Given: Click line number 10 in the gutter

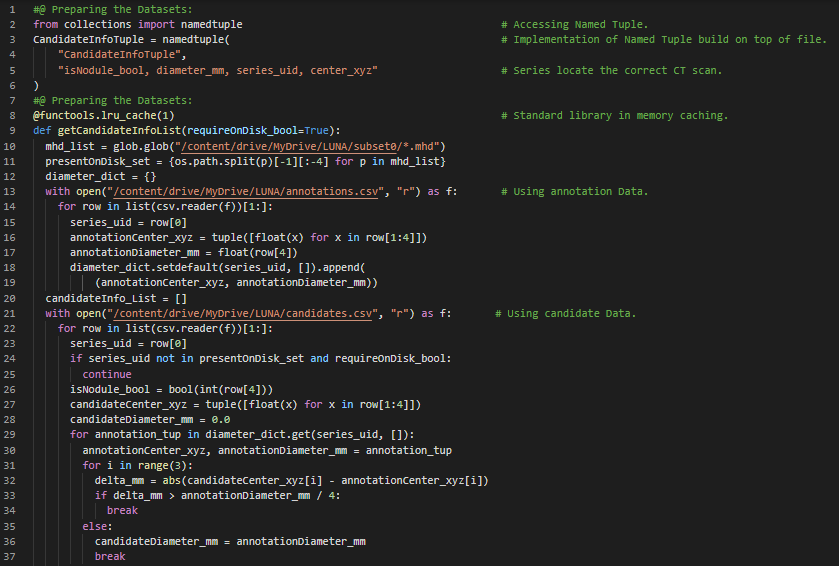Looking at the screenshot, I should click(x=10, y=146).
